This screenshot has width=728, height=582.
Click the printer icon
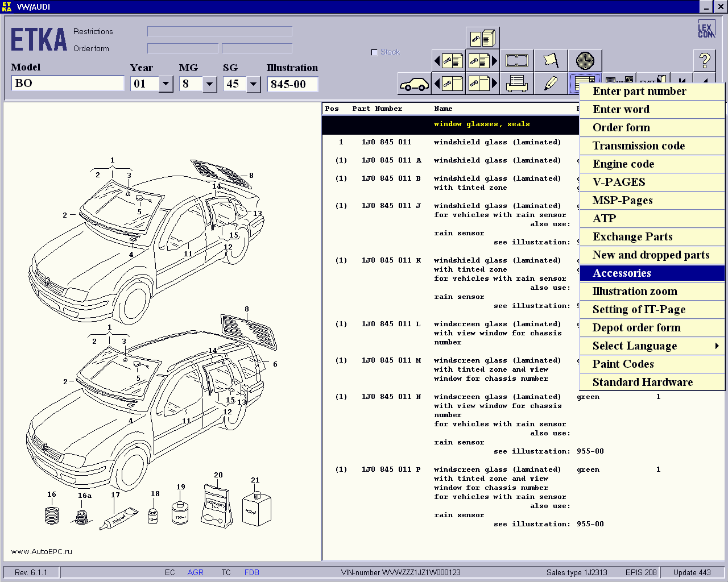click(x=516, y=84)
